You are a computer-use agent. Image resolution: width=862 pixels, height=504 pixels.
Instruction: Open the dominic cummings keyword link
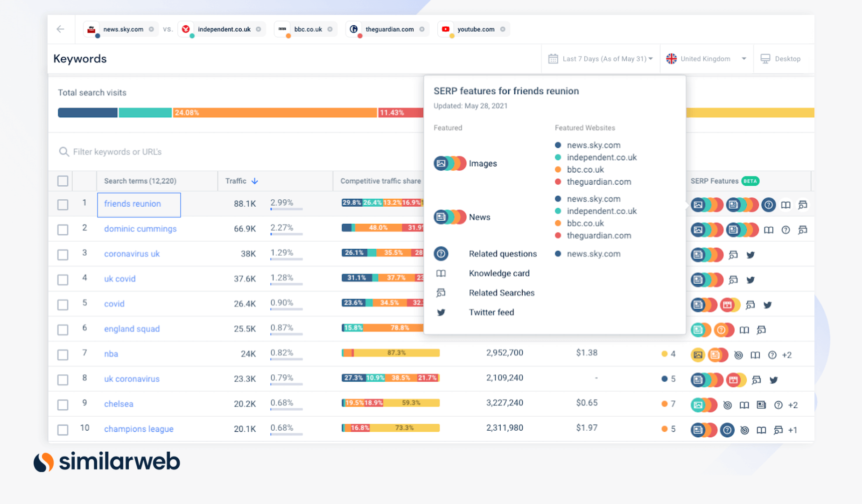[140, 229]
